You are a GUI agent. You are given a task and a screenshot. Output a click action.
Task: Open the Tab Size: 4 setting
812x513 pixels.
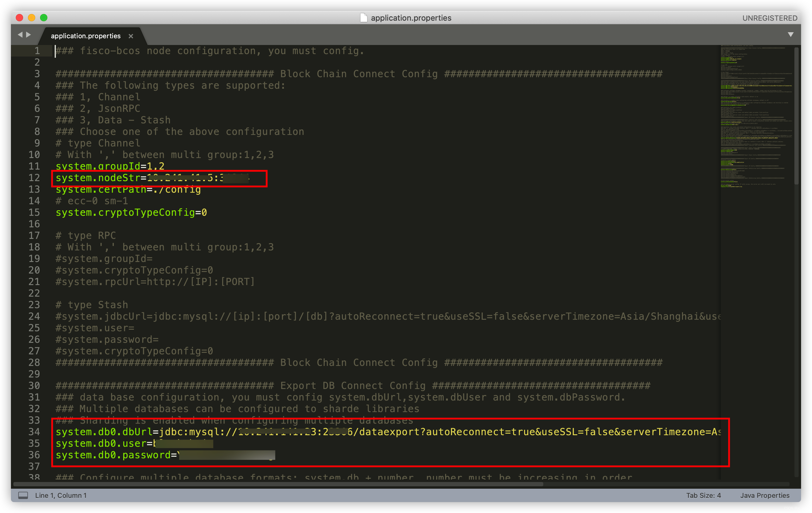[703, 495]
